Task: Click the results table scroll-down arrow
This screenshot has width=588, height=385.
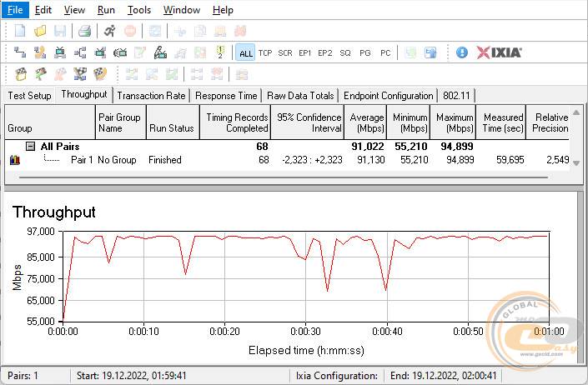Action: pyautogui.click(x=576, y=163)
